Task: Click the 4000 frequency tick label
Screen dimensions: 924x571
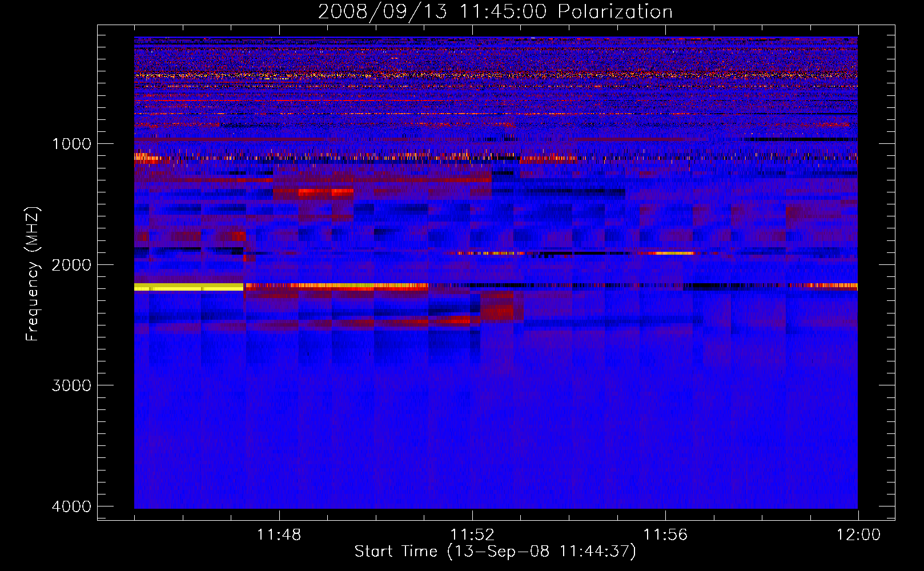Action: (x=71, y=506)
